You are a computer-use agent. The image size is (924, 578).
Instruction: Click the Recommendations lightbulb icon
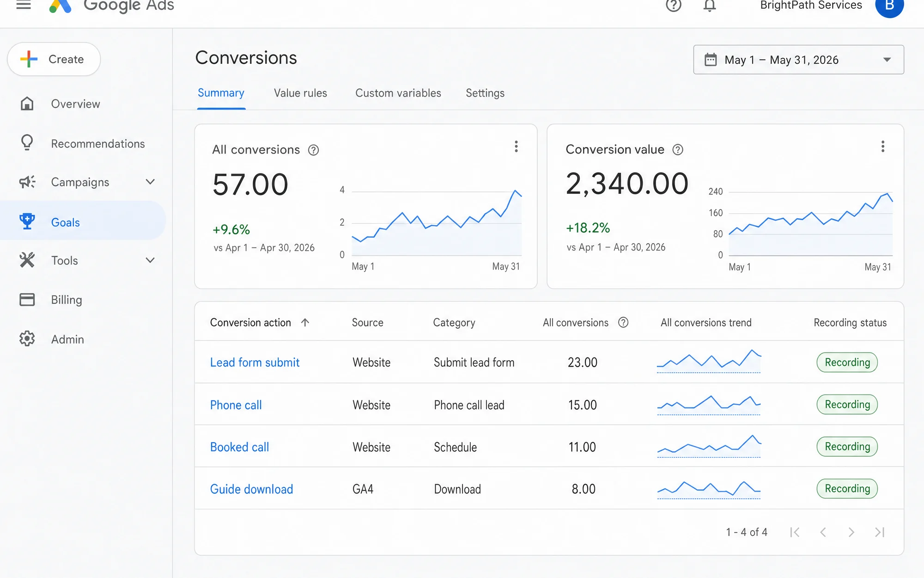27,143
